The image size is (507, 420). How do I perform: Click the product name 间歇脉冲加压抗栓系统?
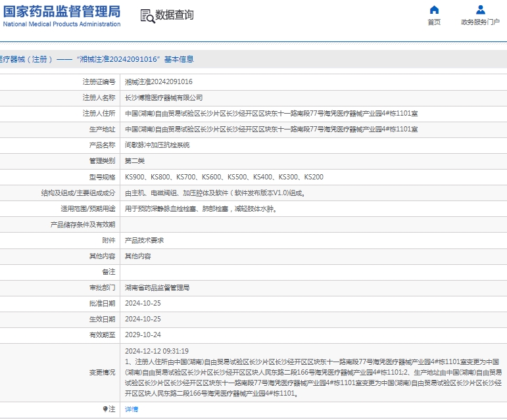[157, 145]
